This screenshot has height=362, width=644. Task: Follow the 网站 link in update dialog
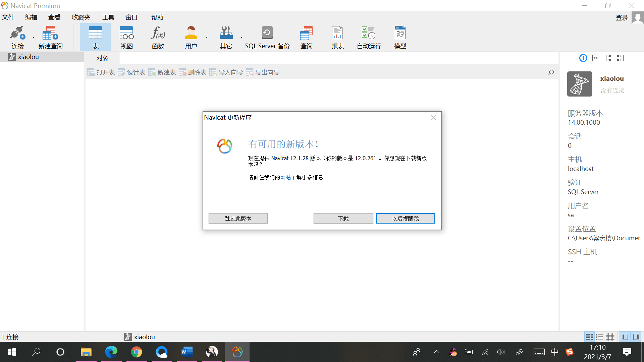tap(285, 177)
